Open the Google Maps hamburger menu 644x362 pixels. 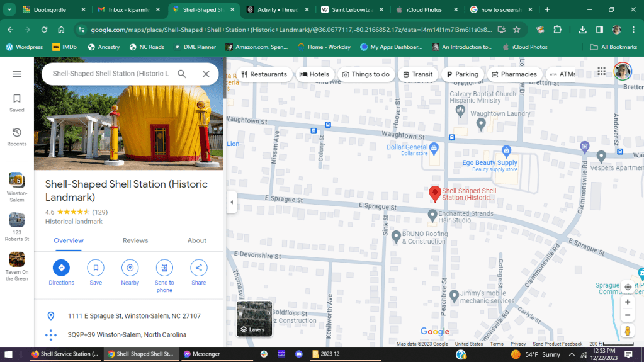pyautogui.click(x=17, y=74)
